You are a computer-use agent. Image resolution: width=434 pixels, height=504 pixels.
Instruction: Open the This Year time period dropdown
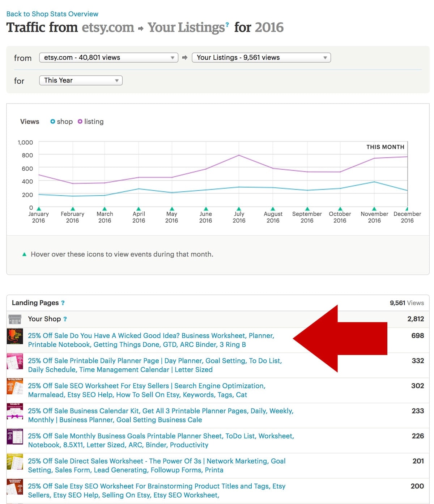pos(81,80)
